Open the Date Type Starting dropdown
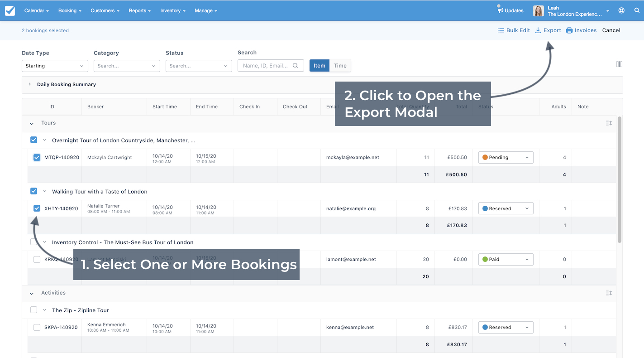Viewport: 644px width, 358px height. click(x=55, y=66)
